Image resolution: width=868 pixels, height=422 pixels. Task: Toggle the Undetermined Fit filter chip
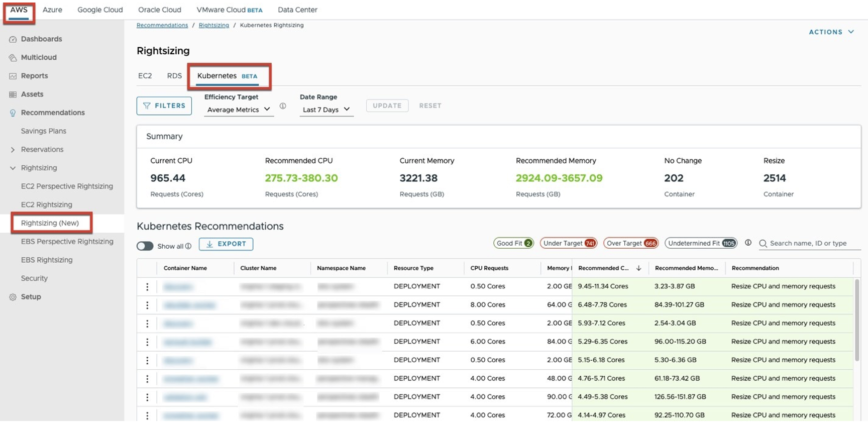(701, 243)
